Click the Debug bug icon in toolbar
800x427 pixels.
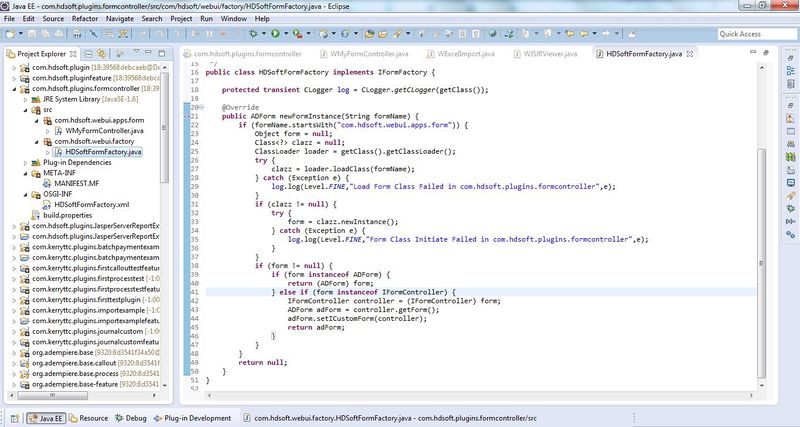[x=251, y=34]
